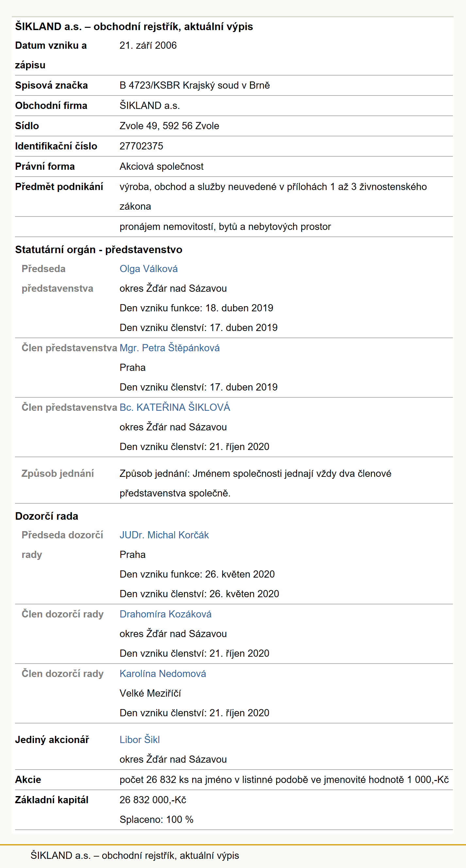Click the Statutární orgán - představenstvo heading
This screenshot has height=868, width=466.
coord(99,249)
